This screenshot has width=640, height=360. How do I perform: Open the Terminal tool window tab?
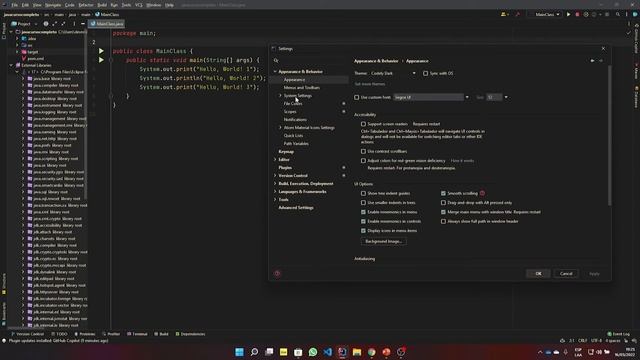pyautogui.click(x=137, y=334)
